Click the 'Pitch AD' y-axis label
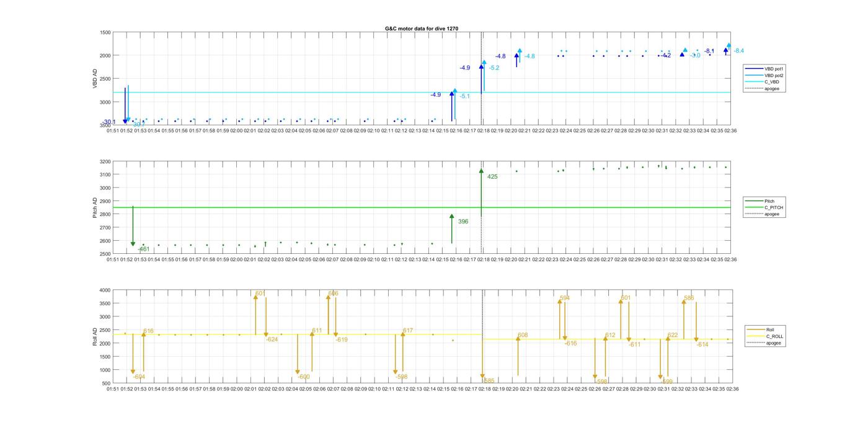Screen dimensions: 868x430 click(95, 208)
